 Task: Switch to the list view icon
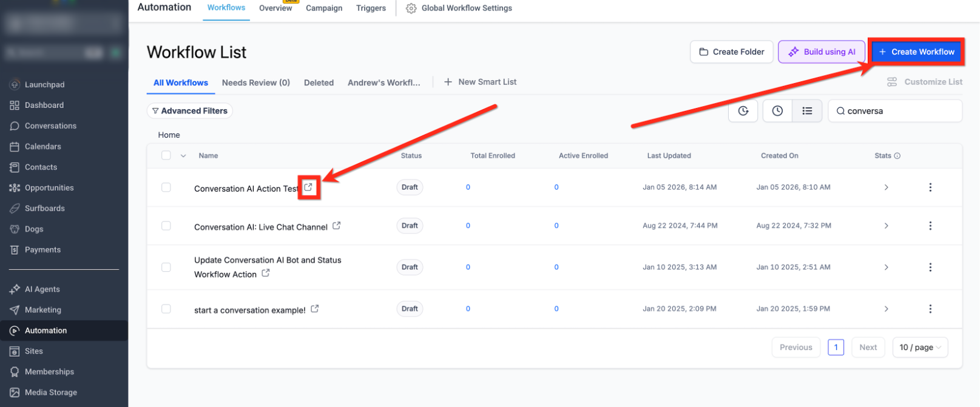(807, 111)
